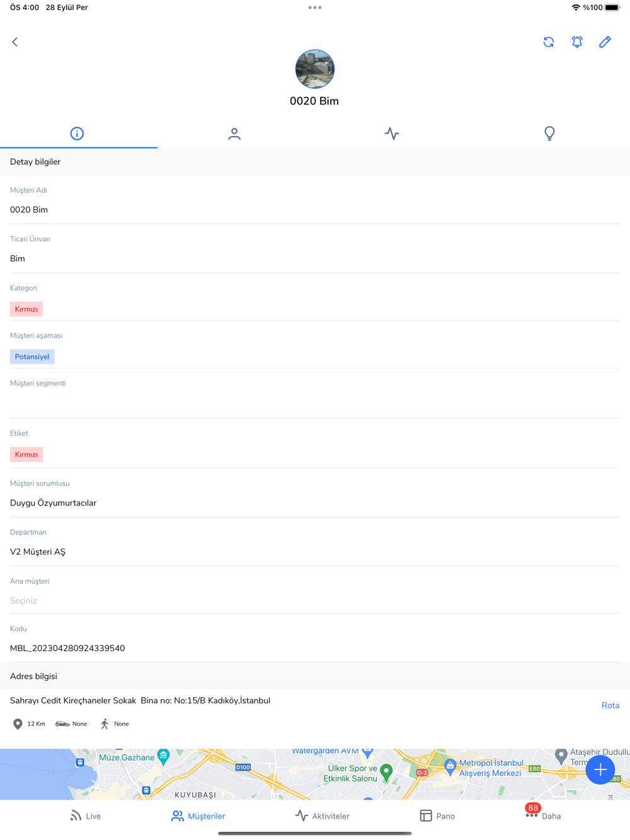
Task: Tap the Rota link
Action: pyautogui.click(x=610, y=705)
